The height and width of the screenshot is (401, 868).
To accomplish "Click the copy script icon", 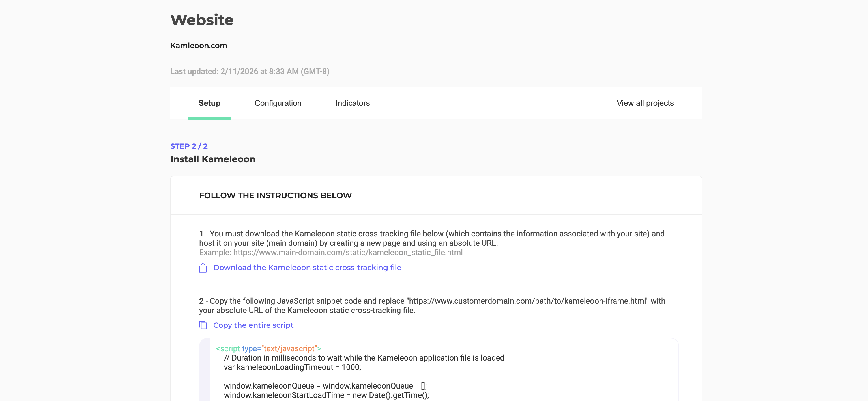I will (x=203, y=325).
